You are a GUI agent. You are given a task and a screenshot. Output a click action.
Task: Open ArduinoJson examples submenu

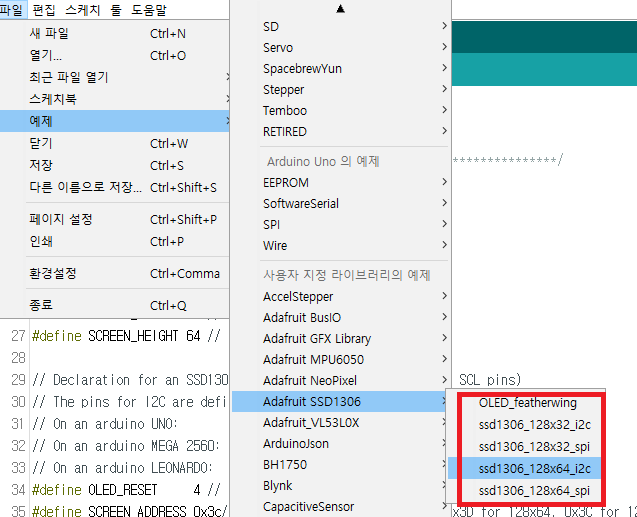click(340, 443)
